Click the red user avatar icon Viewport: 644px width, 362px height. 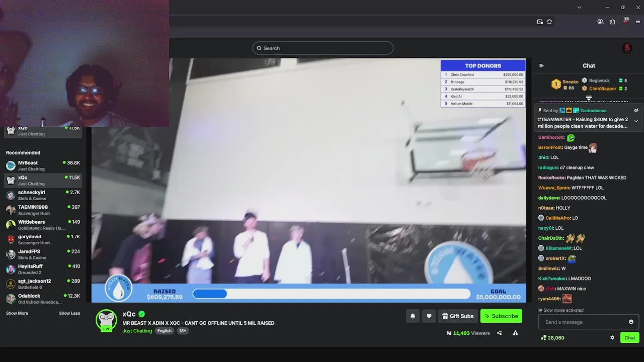(627, 48)
